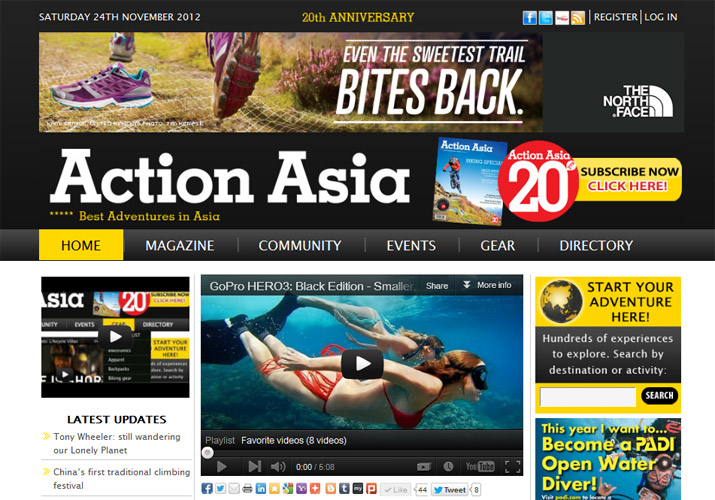Go to the MAGAZINE menu item

pyautogui.click(x=179, y=245)
